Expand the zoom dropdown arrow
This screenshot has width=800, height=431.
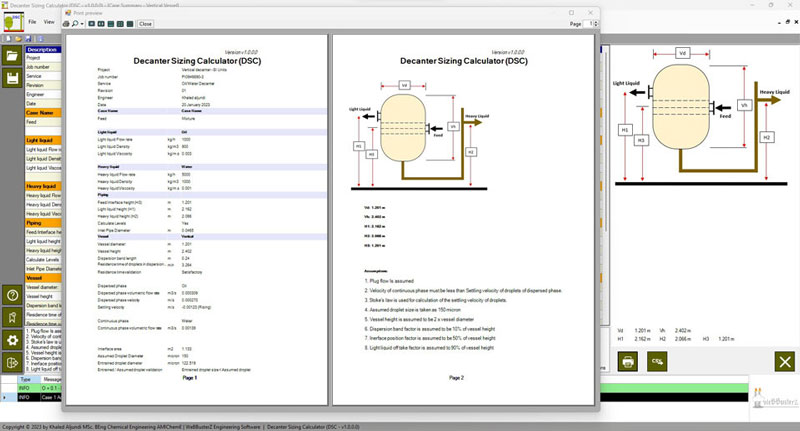coord(84,23)
